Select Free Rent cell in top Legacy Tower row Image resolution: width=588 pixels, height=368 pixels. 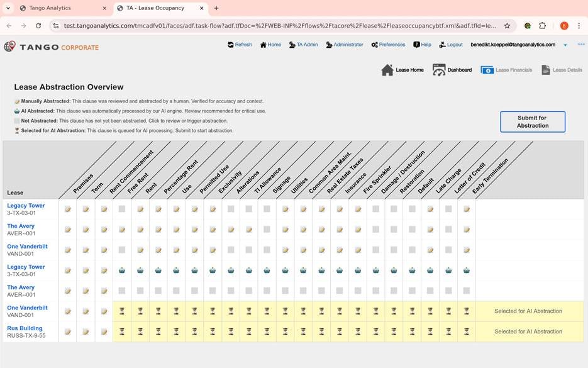click(x=122, y=209)
